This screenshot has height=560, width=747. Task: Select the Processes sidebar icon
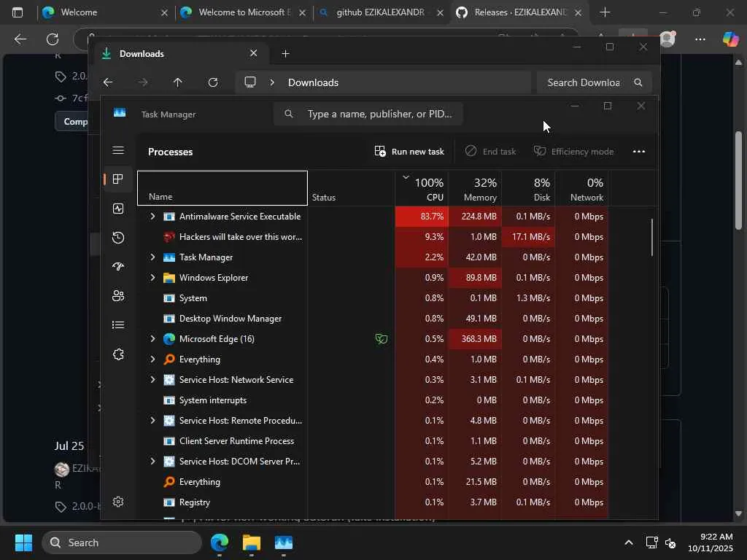click(x=118, y=179)
